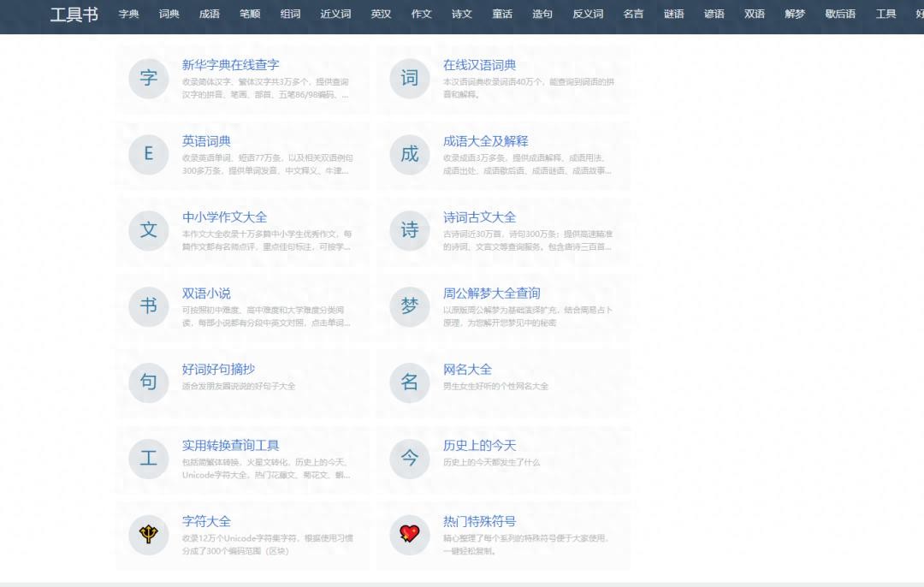Click the 字 circle icon for 新华字典
Image resolution: width=924 pixels, height=587 pixels.
pos(148,79)
